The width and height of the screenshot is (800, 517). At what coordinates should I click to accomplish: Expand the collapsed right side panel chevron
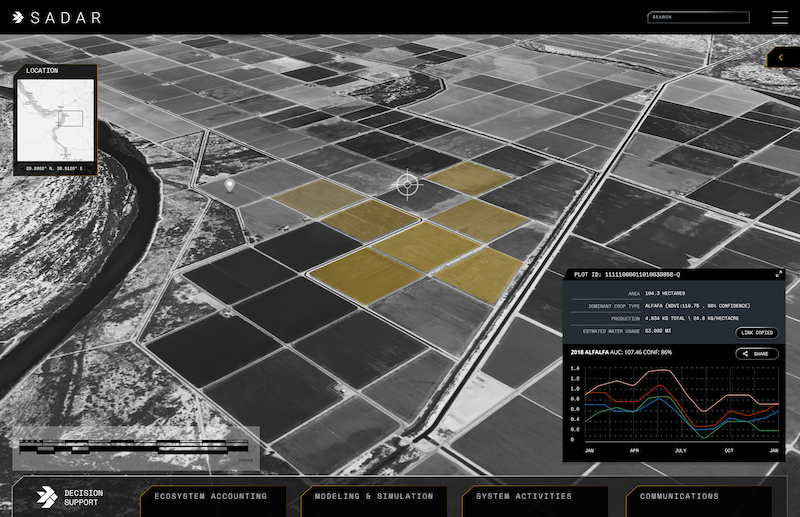coord(781,58)
